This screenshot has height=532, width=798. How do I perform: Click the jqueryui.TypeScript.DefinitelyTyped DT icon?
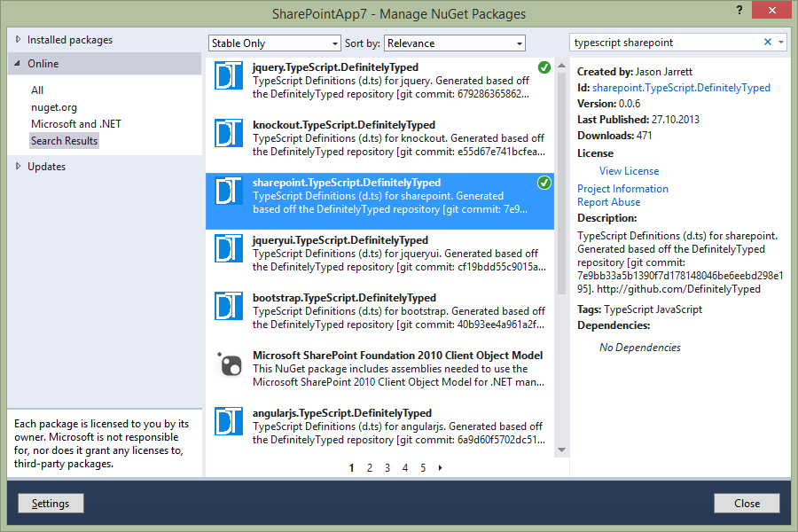coord(229,249)
